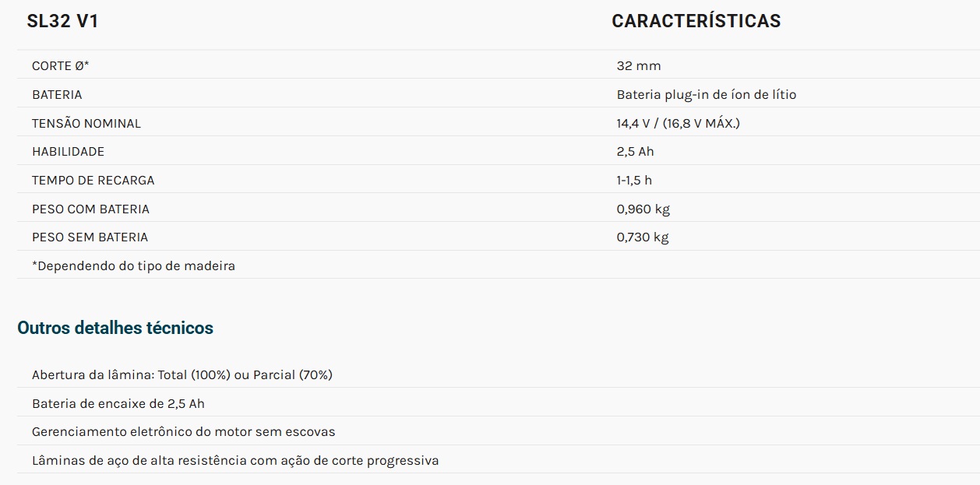Click 'Bateria plug-in de íon de lítio' text
This screenshot has height=485, width=980.
[x=706, y=95]
